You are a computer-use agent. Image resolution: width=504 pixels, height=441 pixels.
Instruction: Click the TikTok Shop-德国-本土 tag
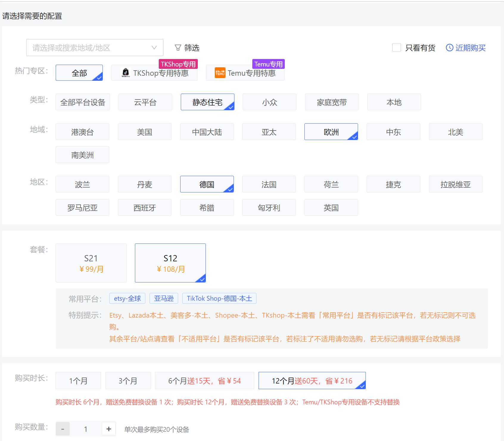point(219,298)
